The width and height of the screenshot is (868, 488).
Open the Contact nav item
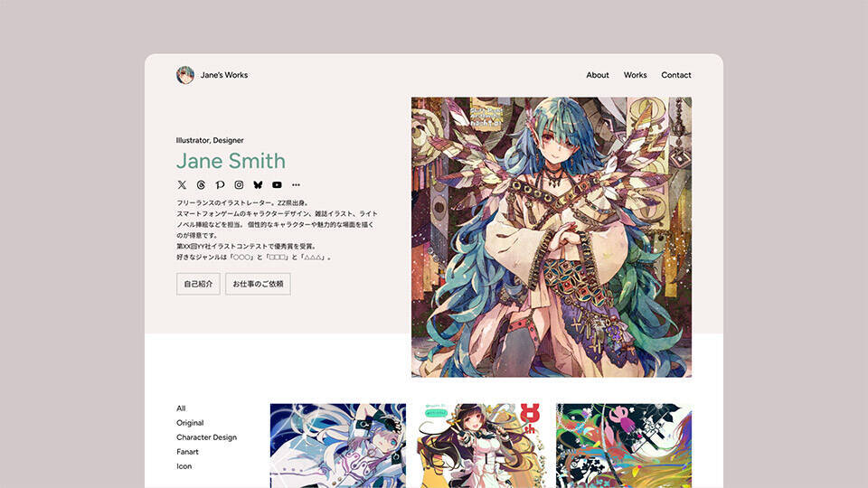coord(676,75)
